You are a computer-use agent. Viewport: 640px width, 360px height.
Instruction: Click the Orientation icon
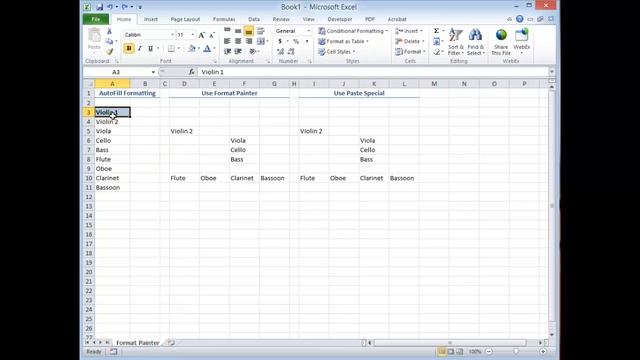coord(253,51)
